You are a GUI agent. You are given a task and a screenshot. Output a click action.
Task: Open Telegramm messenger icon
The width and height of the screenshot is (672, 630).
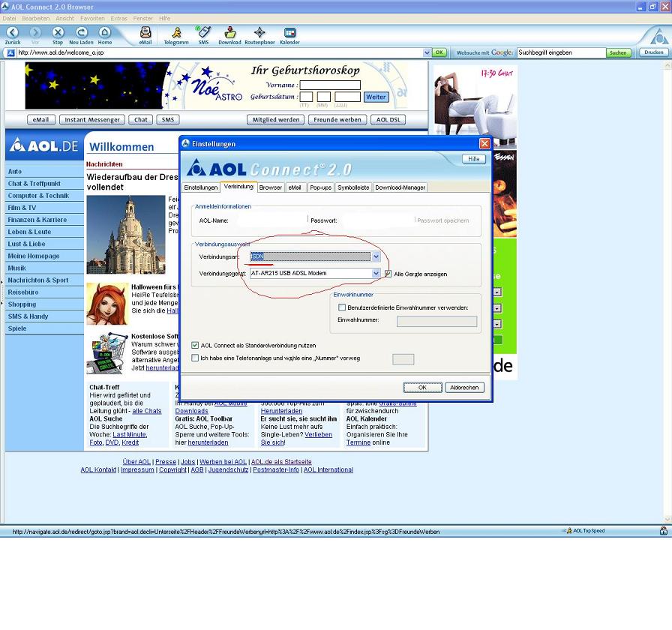tap(176, 32)
